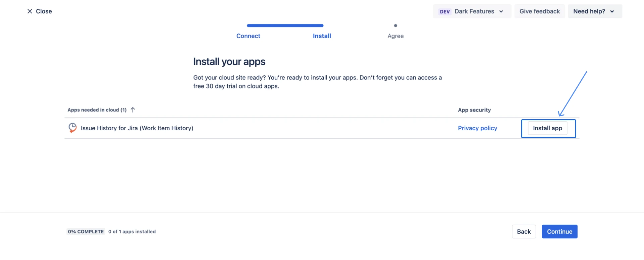
Task: Click the 0% COMPLETE status badge
Action: pyautogui.click(x=86, y=232)
